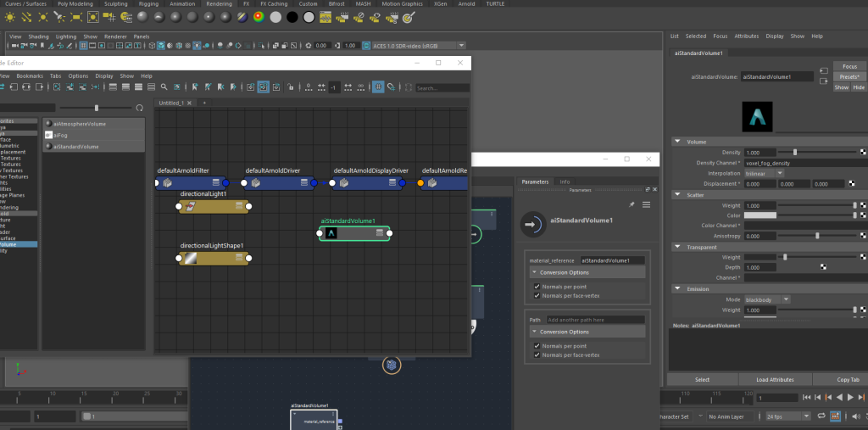Screen dimensions: 868x430
Task: Uncheck first Normals per face-vertex checkbox
Action: tap(537, 295)
